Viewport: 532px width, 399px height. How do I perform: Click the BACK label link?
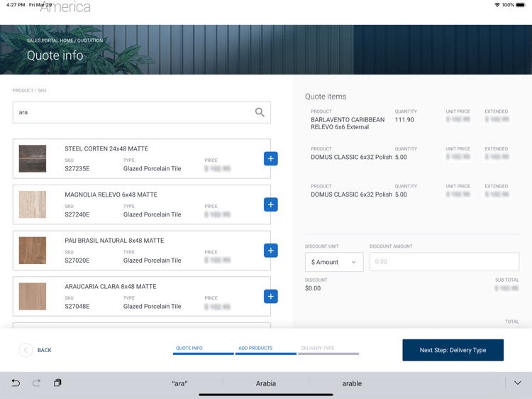pos(45,350)
